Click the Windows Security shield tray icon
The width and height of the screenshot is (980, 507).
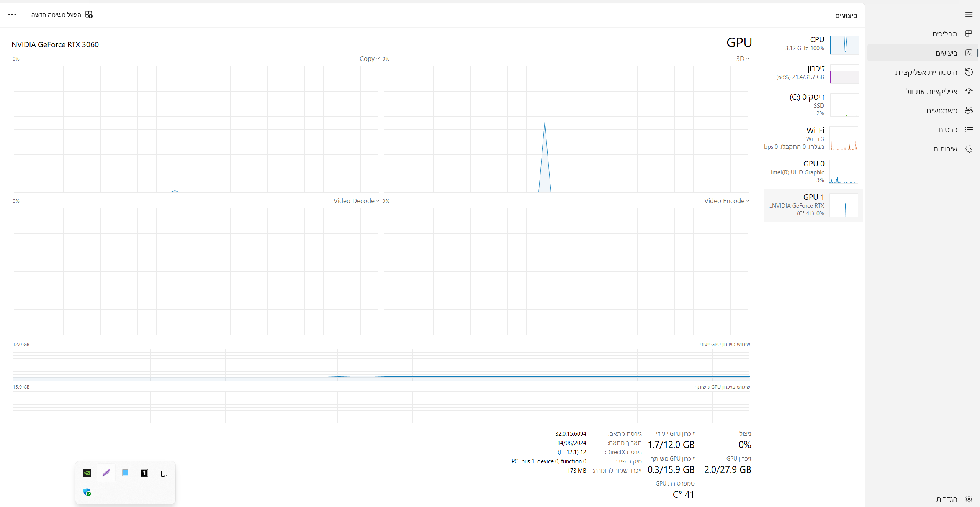point(87,492)
